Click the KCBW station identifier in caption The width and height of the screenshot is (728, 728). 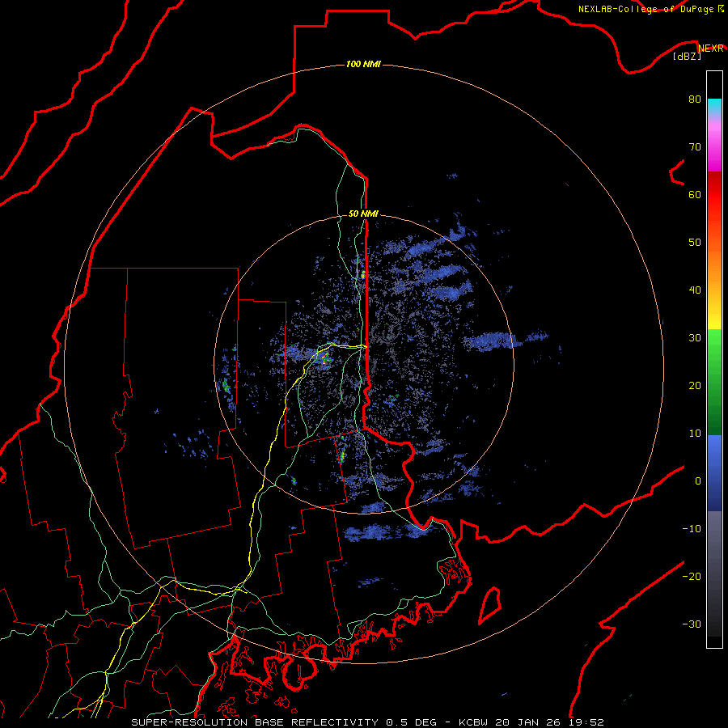[475, 722]
